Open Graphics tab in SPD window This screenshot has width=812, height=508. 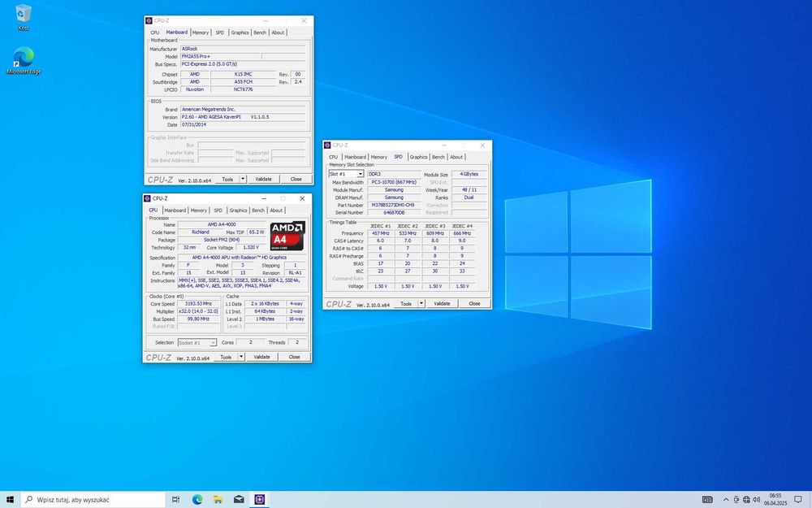coord(418,157)
